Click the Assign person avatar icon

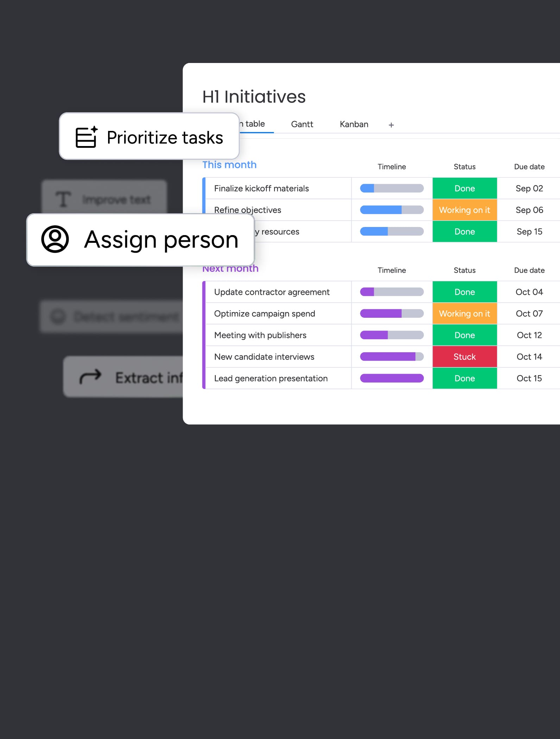point(55,239)
